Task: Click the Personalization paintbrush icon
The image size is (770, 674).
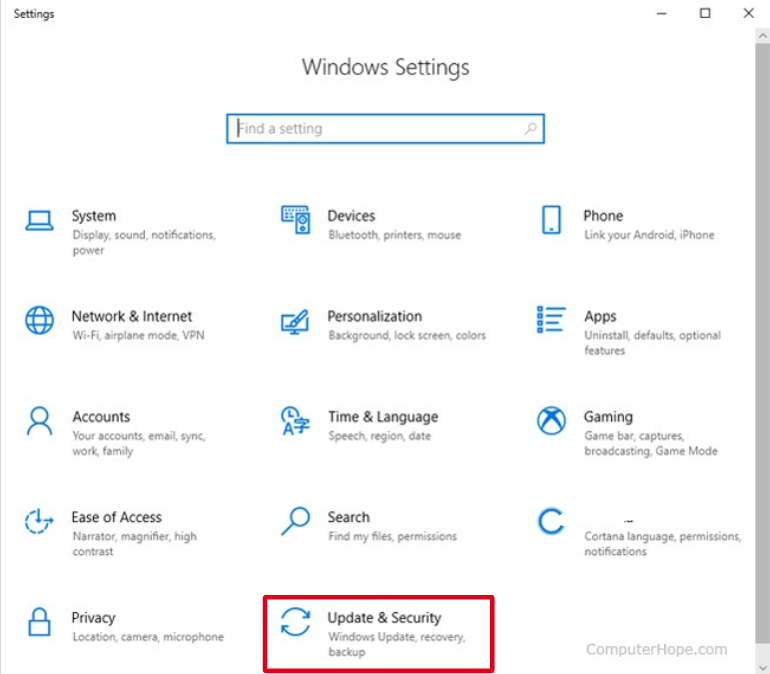Action: 295,322
